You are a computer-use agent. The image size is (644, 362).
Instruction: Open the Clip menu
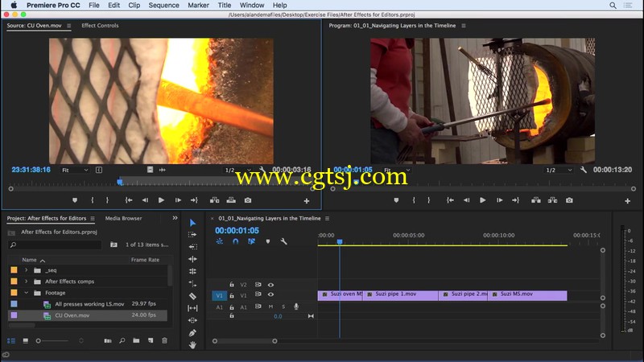coord(134,6)
